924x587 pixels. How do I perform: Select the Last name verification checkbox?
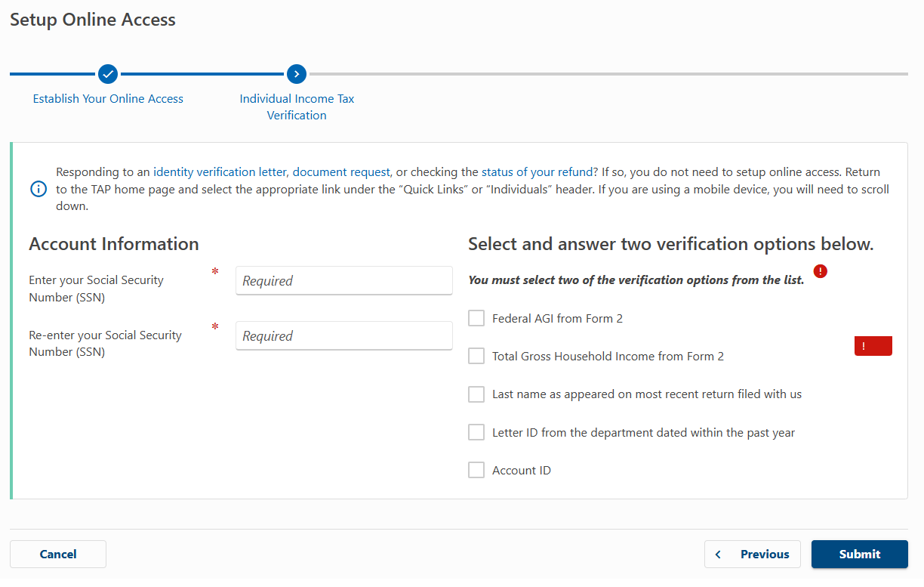click(x=476, y=394)
